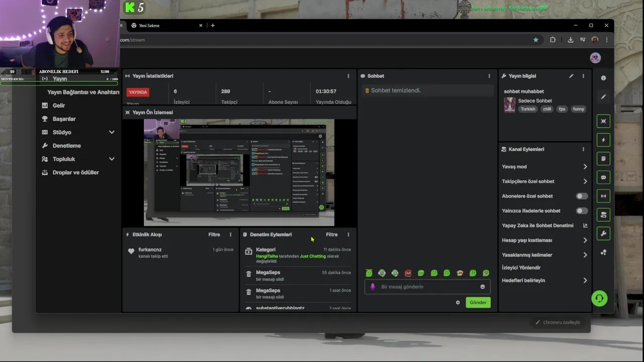Viewport: 644px width, 362px height.
Task: Expand Hesap yaşı kısıtlaması setting
Action: (x=544, y=240)
